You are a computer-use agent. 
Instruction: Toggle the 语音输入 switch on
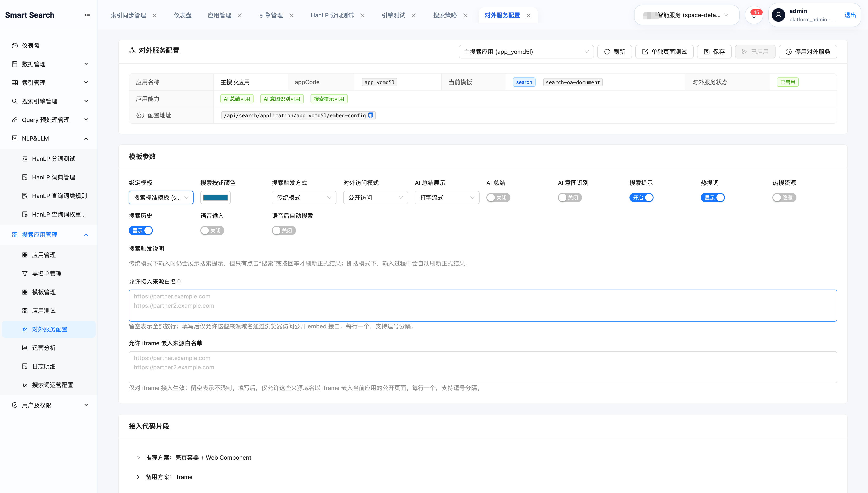click(212, 231)
